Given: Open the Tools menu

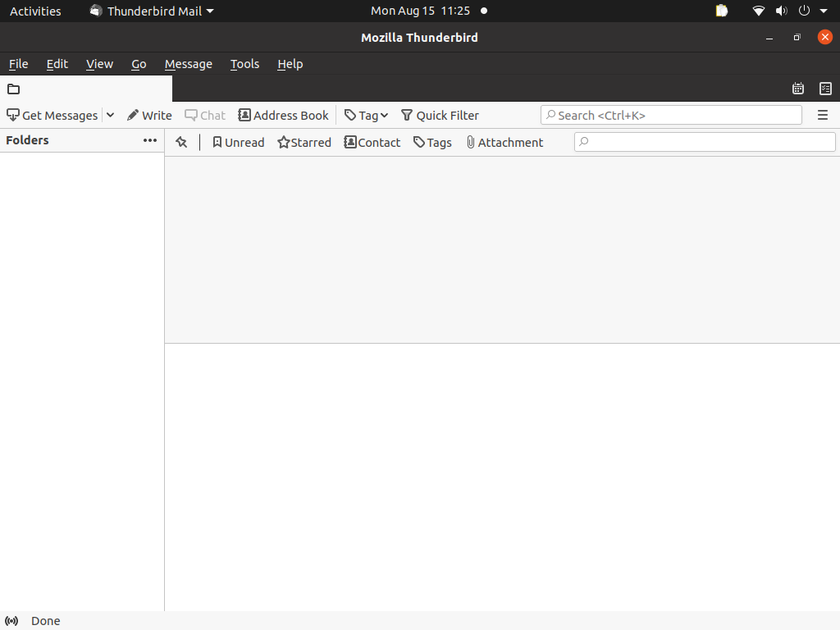Looking at the screenshot, I should pos(244,64).
